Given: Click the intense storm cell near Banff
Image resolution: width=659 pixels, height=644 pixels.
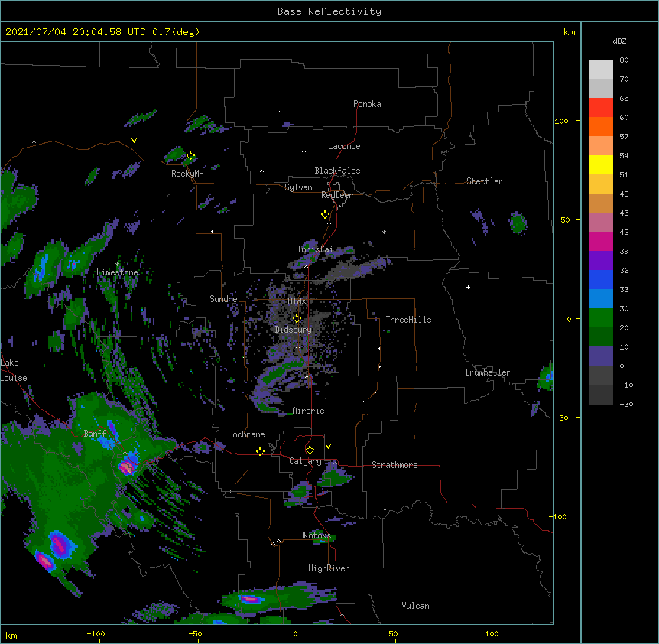Looking at the screenshot, I should [x=126, y=467].
